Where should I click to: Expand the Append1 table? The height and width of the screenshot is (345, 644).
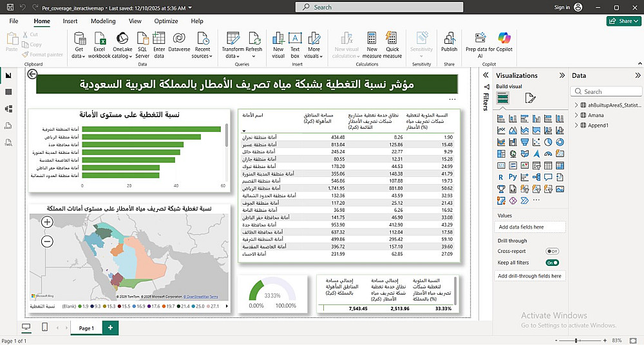(x=576, y=126)
